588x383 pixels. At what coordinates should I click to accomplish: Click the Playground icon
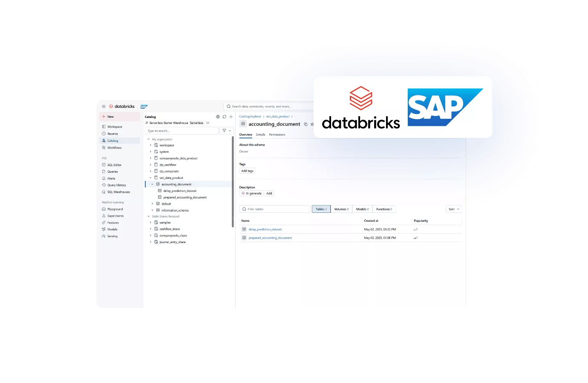pos(104,209)
